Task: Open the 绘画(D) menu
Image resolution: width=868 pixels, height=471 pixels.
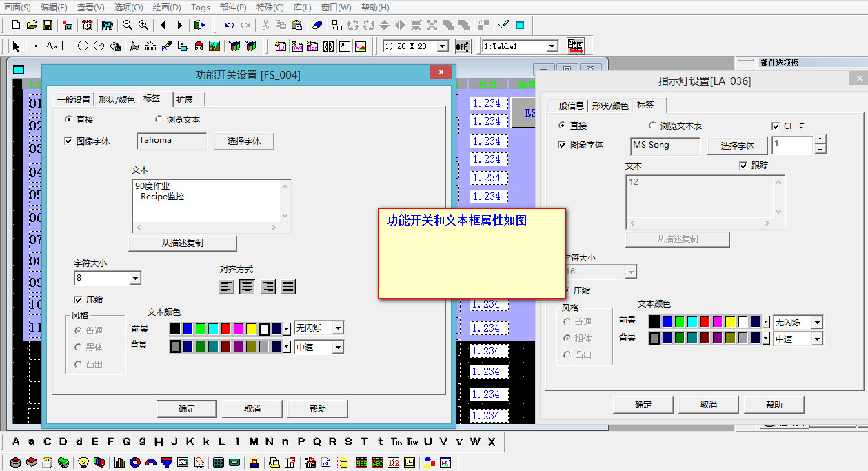Action: point(166,8)
